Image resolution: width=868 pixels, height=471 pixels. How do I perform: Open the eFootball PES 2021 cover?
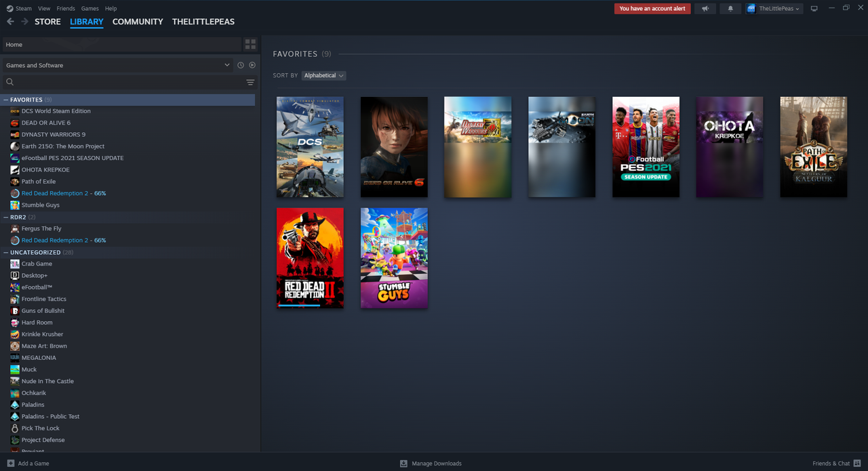pyautogui.click(x=646, y=147)
